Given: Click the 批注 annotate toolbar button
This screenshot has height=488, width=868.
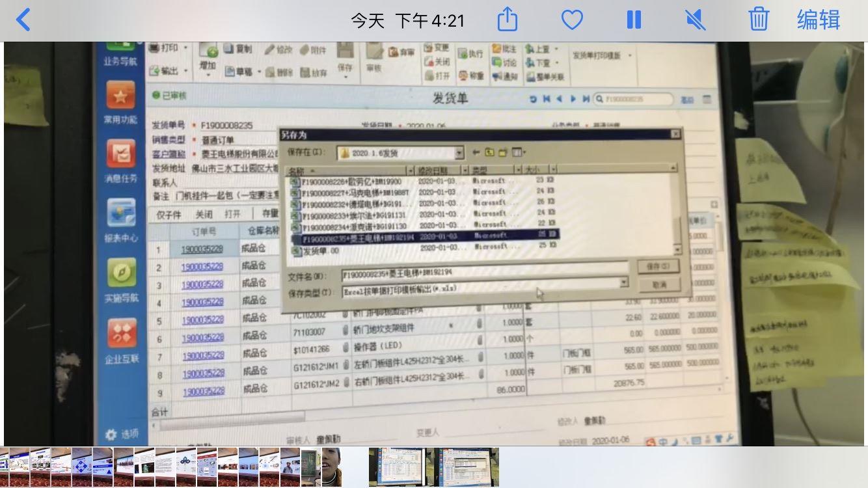Looking at the screenshot, I should pos(504,49).
